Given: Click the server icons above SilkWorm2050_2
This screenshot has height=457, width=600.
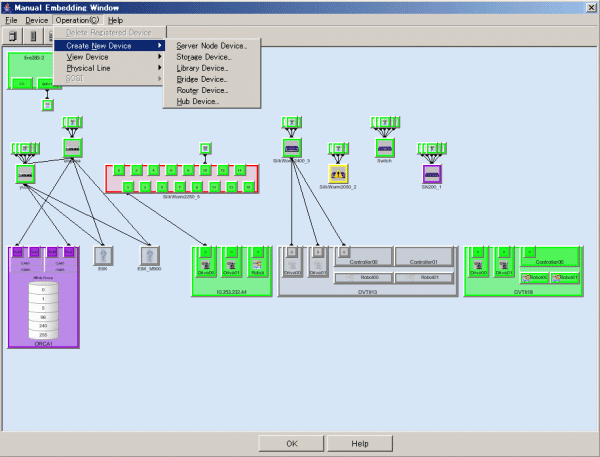Looking at the screenshot, I should tap(338, 148).
